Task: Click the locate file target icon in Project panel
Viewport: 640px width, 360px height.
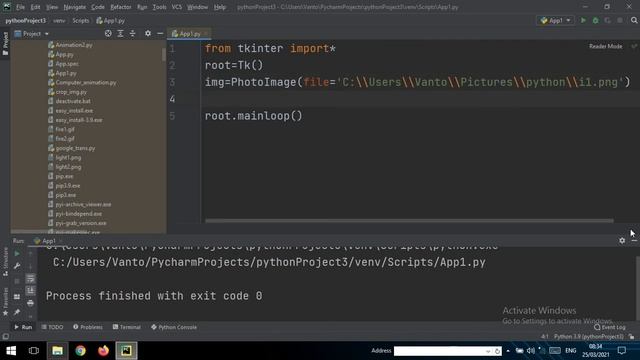Action: [x=108, y=33]
